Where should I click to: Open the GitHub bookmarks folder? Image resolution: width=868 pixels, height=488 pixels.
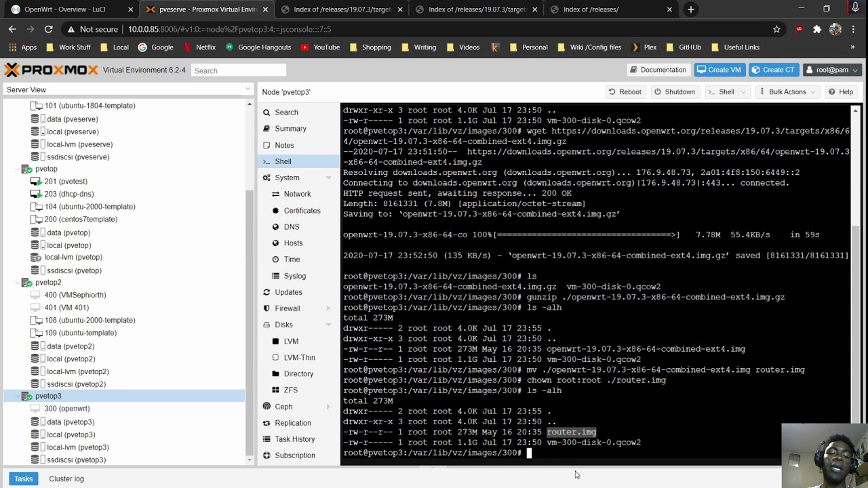click(x=684, y=47)
